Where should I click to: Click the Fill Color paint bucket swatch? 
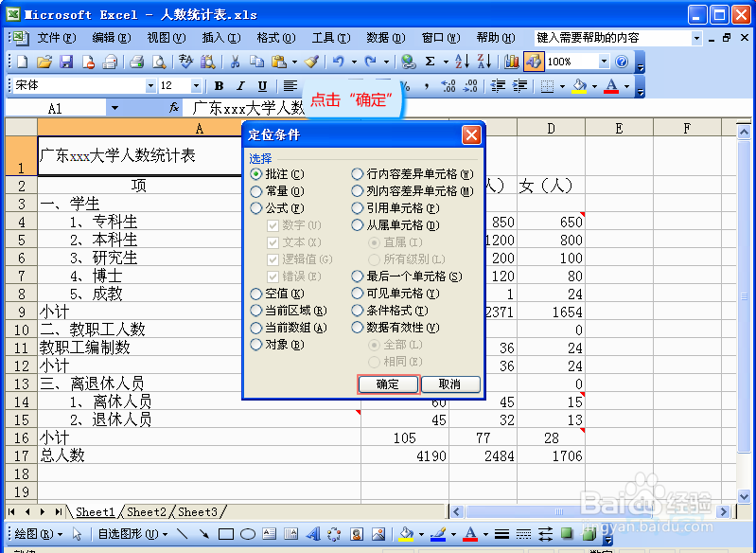tap(579, 86)
